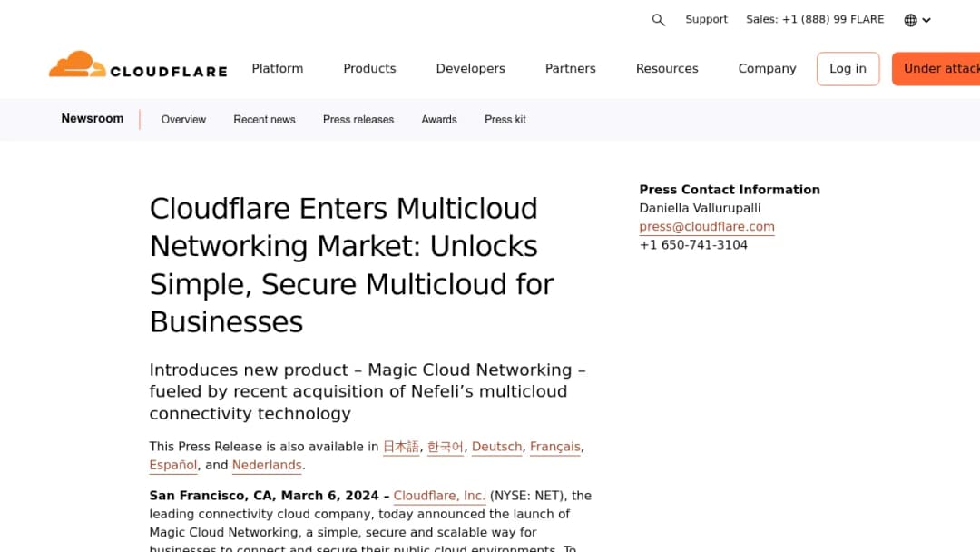Click the headline Cloudflare Enters Multicloud Networking Market
The height and width of the screenshot is (552, 980).
click(352, 265)
